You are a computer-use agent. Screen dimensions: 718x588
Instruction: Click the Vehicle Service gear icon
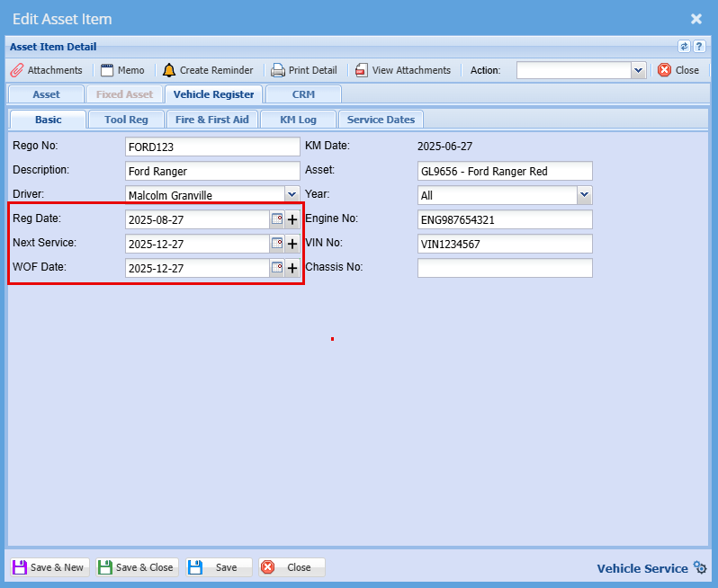pyautogui.click(x=700, y=567)
